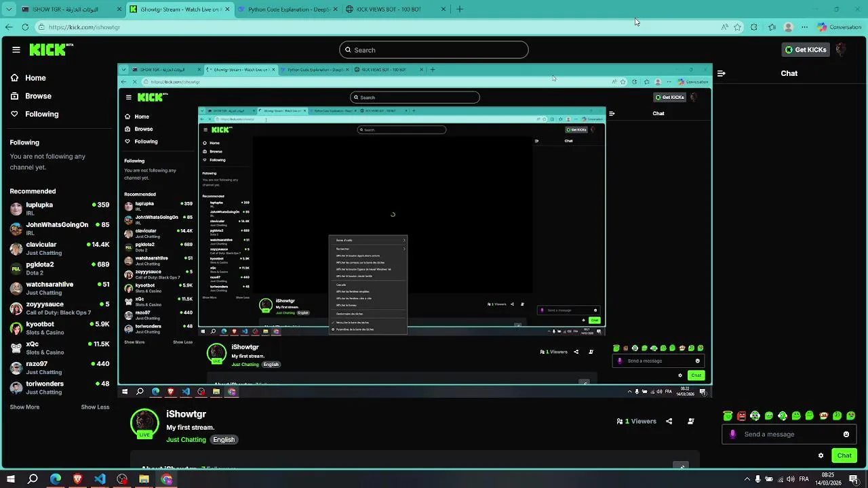The height and width of the screenshot is (488, 868).
Task: Open zoyyysauce channel in main sidebar
Action: click(x=60, y=308)
